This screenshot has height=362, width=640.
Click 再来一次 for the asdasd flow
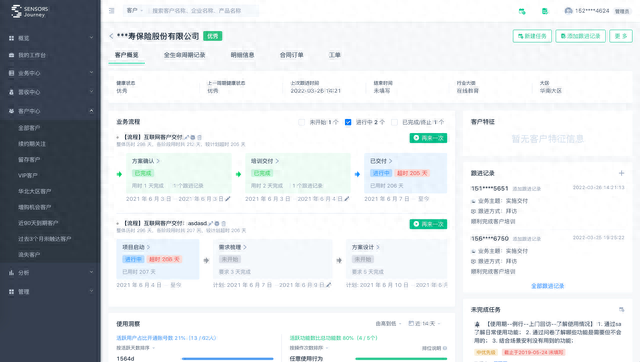(428, 224)
